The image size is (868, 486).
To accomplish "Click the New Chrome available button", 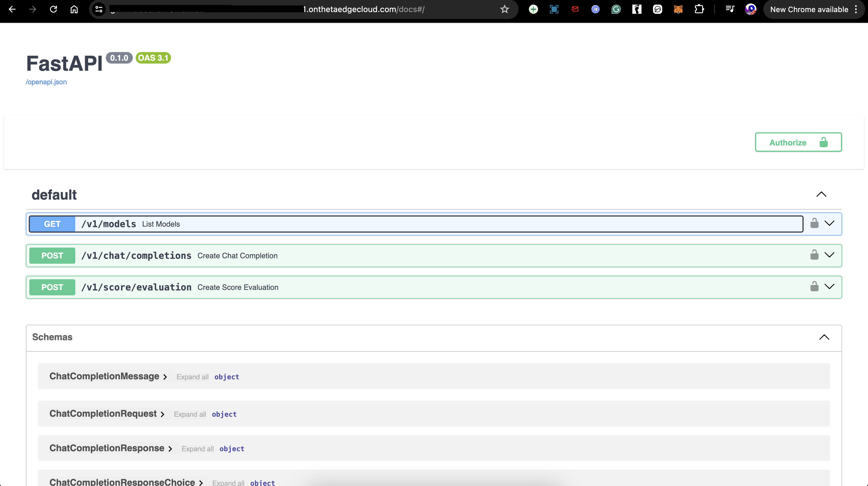I will point(809,9).
